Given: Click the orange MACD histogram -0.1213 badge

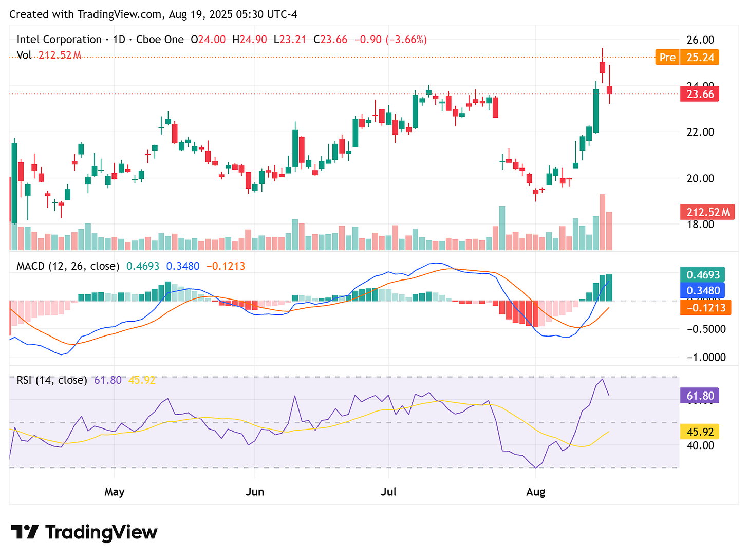Looking at the screenshot, I should (x=705, y=307).
